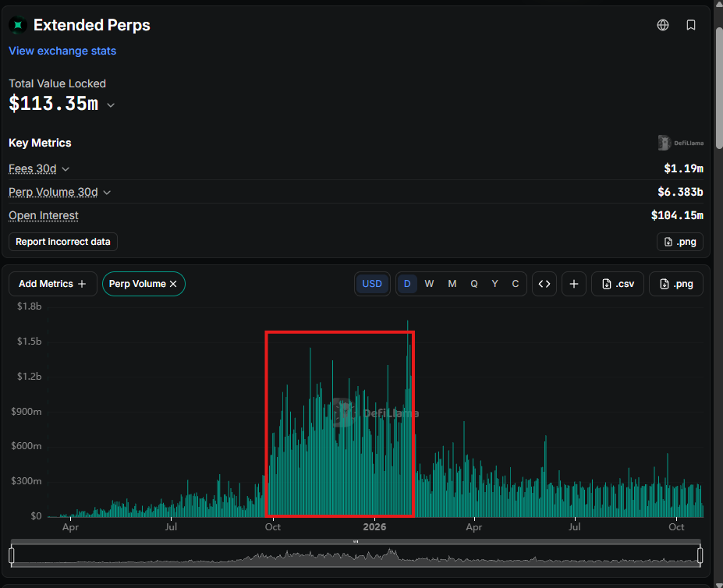723x588 pixels.
Task: Expand Total Value Locked chevron
Action: click(111, 105)
